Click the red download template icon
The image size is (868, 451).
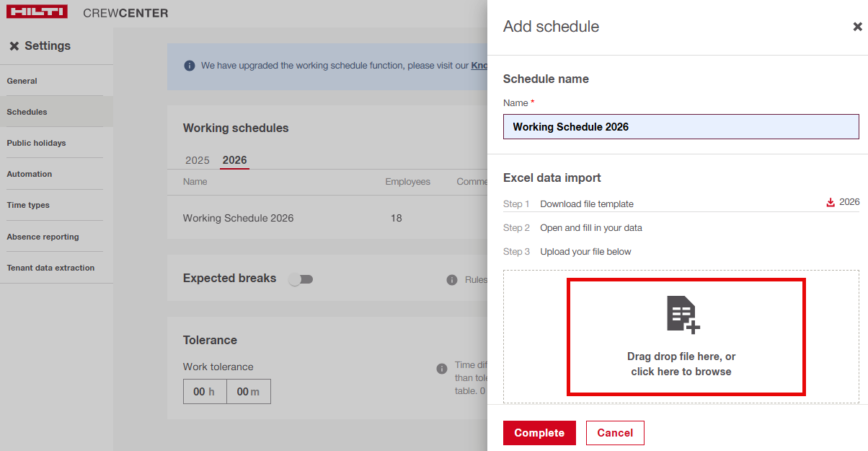[x=831, y=203]
